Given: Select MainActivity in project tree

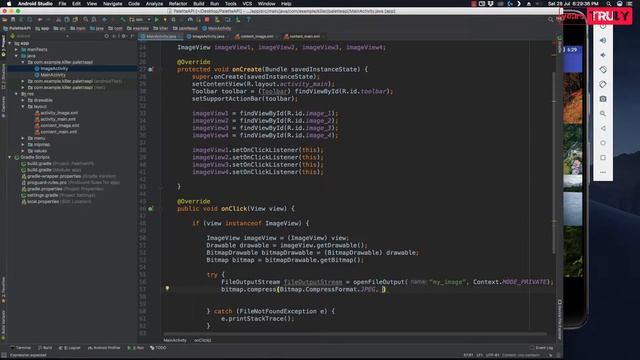Looking at the screenshot, I should [x=53, y=75].
